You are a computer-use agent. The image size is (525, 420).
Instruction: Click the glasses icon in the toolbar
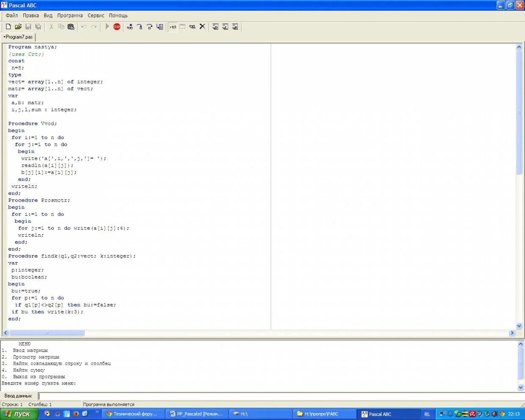click(x=192, y=27)
